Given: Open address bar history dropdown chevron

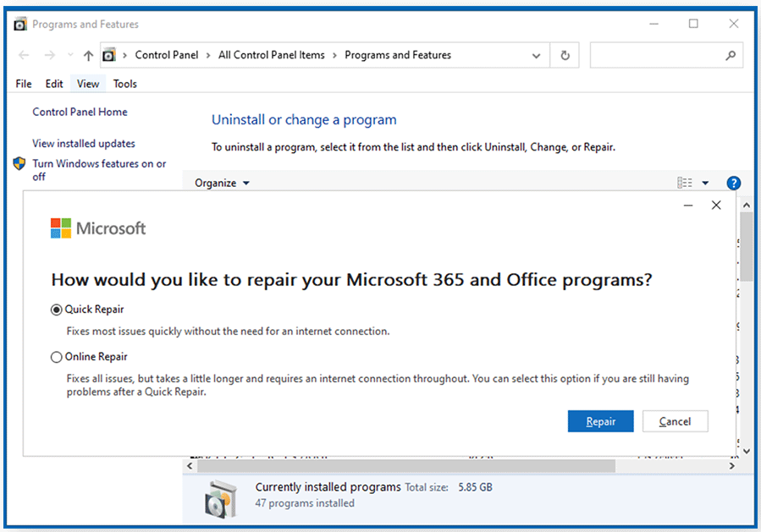Looking at the screenshot, I should coord(536,56).
